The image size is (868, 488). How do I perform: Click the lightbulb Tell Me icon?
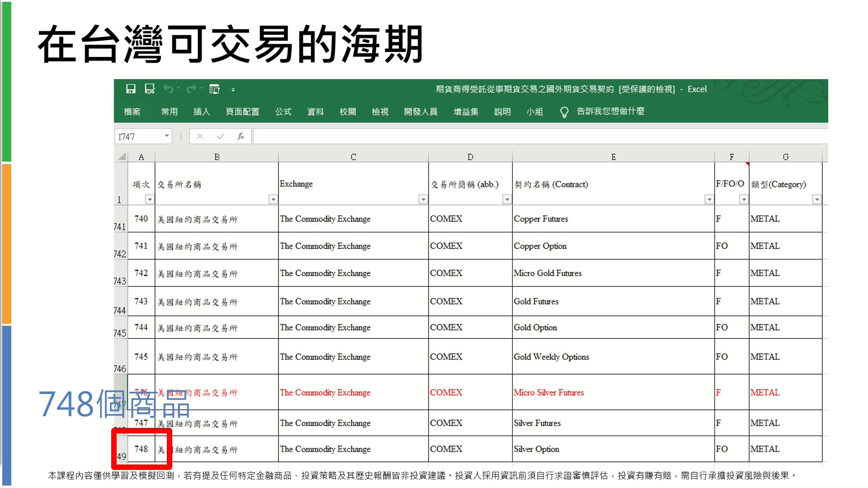564,112
